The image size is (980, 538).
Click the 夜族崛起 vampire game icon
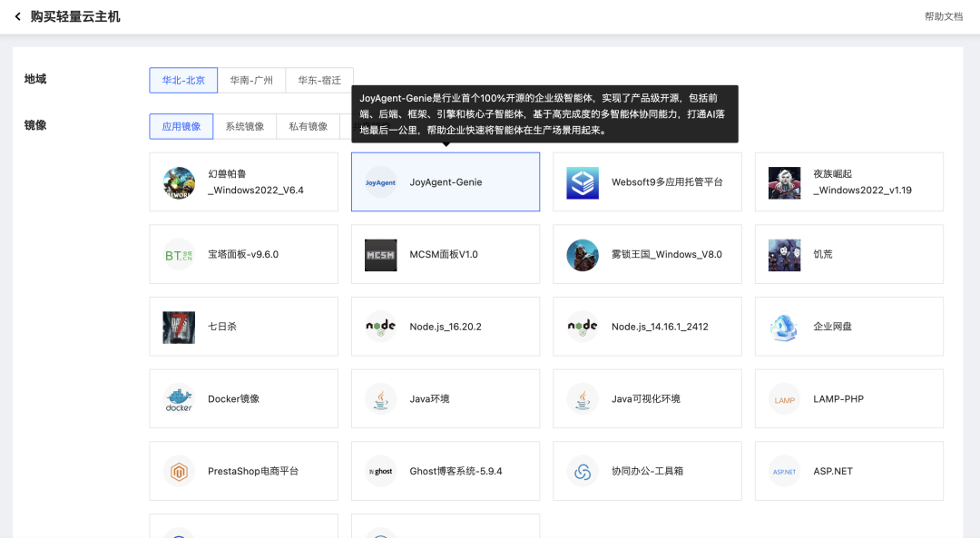coord(784,182)
